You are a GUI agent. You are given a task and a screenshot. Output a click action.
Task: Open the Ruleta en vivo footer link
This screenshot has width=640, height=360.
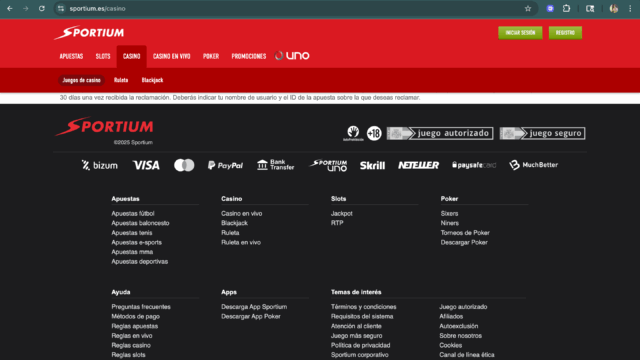coord(241,242)
